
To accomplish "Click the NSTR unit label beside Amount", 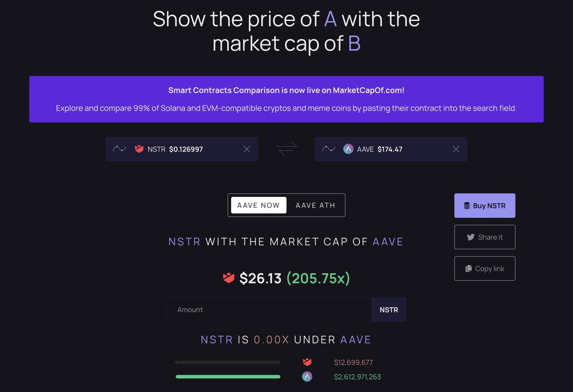I will (x=389, y=310).
